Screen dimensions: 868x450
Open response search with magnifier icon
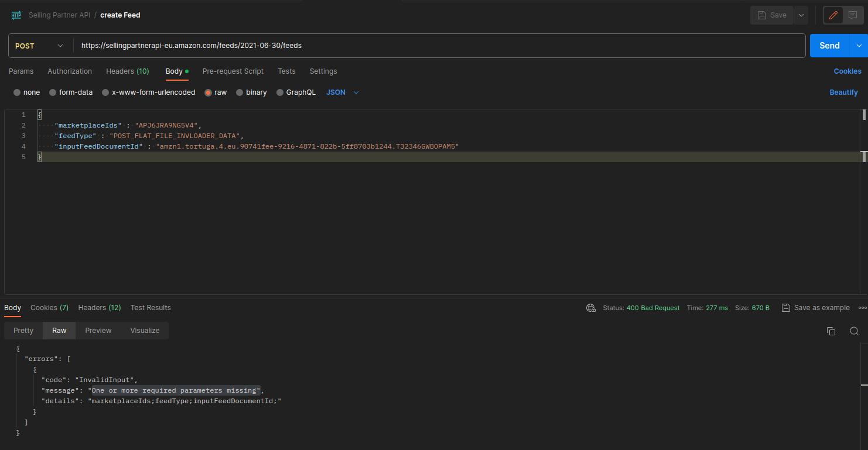[x=854, y=331]
